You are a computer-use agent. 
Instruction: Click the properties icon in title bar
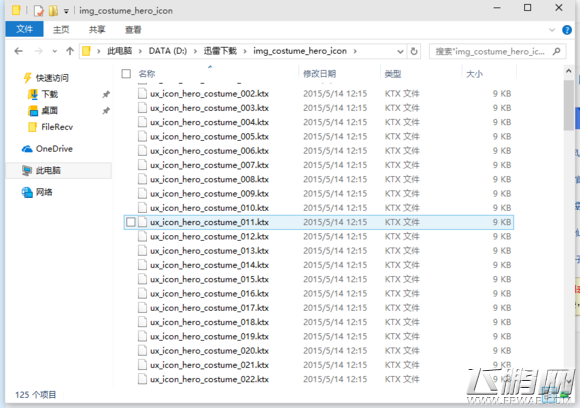(x=38, y=11)
